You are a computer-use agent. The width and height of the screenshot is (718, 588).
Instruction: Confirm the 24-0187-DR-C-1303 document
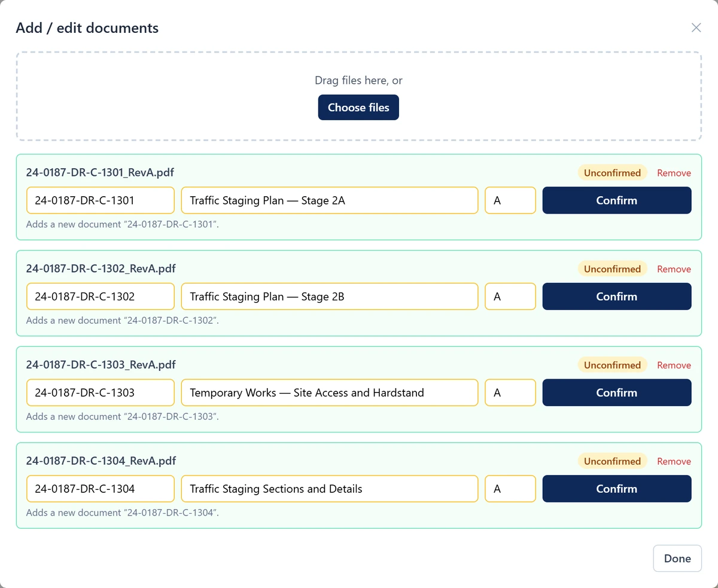click(x=617, y=393)
